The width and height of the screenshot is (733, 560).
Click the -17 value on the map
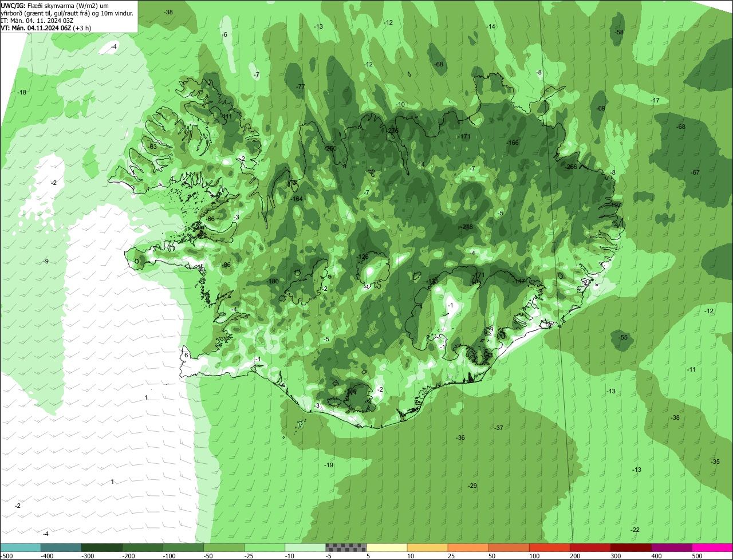coord(655,101)
